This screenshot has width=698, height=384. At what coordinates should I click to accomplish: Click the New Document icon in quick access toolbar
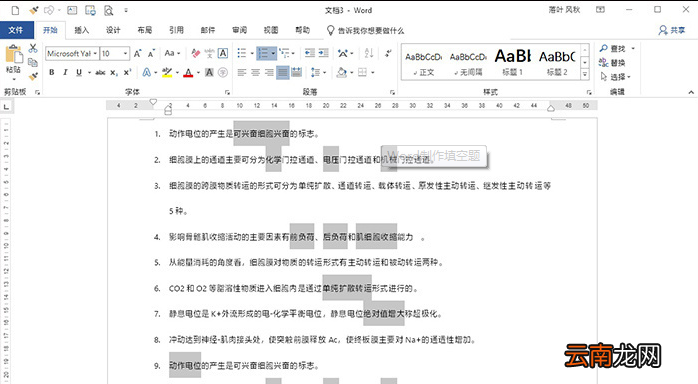tap(15, 10)
